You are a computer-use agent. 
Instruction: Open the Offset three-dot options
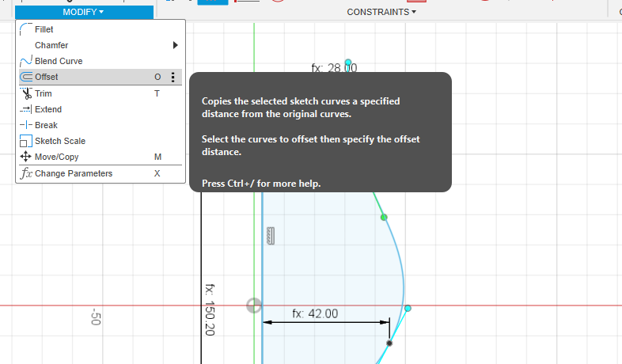[x=173, y=77]
